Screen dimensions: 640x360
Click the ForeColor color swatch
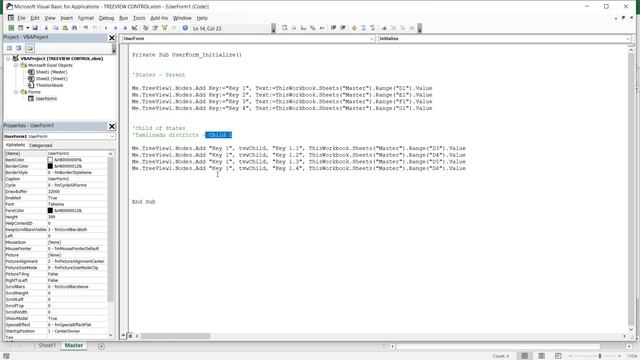point(50,211)
